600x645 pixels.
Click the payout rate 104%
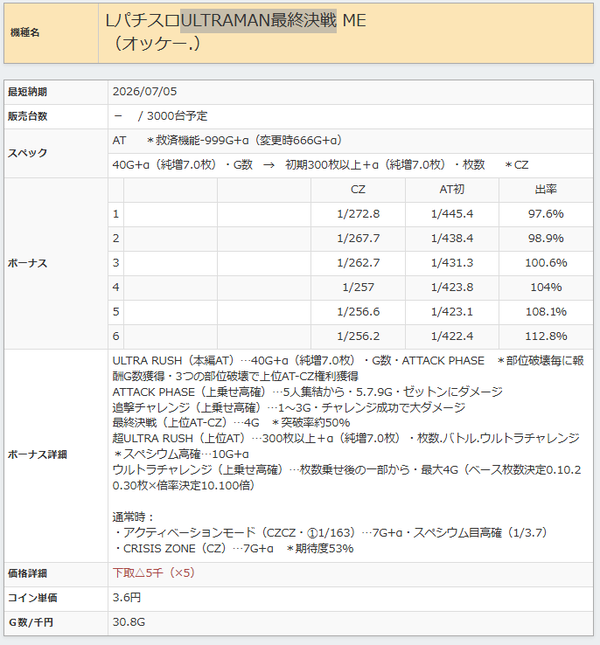click(x=546, y=287)
